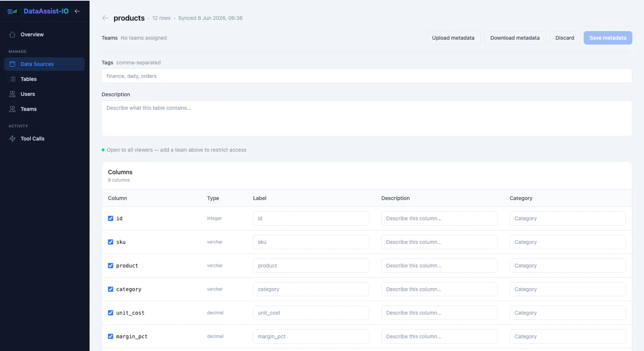Screen dimensions: 644x351
Task: Navigate to Teams section
Action: (44, 109)
